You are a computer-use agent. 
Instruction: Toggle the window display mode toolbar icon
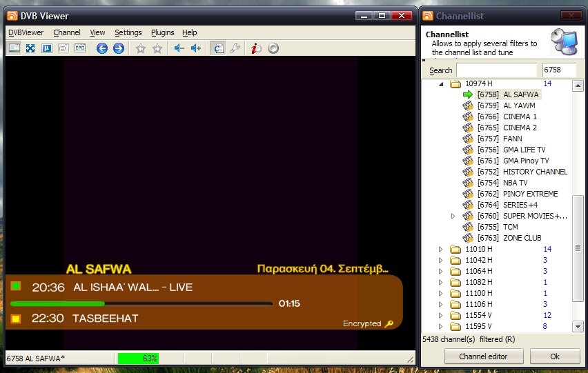point(14,48)
